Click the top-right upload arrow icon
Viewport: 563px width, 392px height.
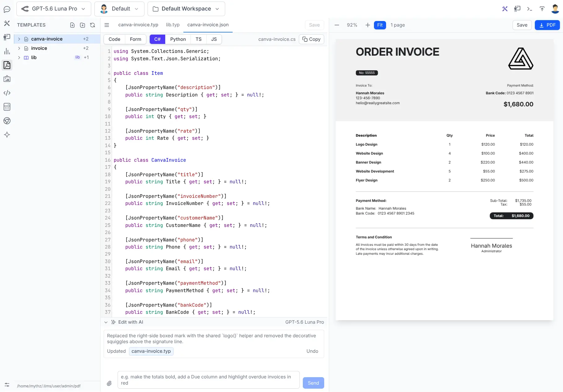pyautogui.click(x=542, y=9)
